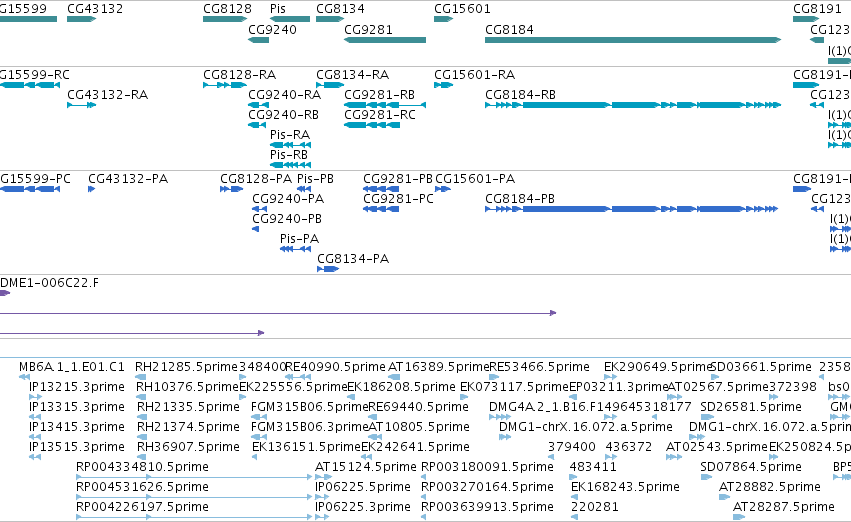Click EST RH21335.5prime
The height and width of the screenshot is (522, 851).
[188, 407]
